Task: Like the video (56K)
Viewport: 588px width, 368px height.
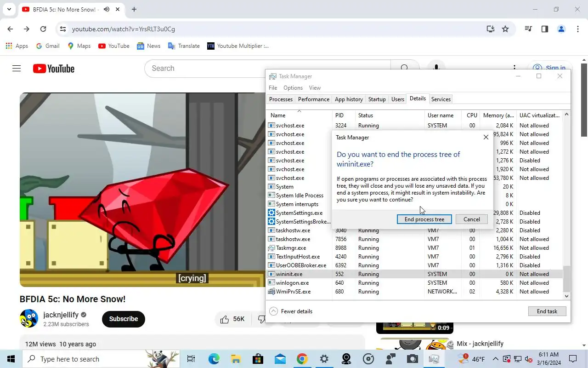Action: pyautogui.click(x=233, y=319)
